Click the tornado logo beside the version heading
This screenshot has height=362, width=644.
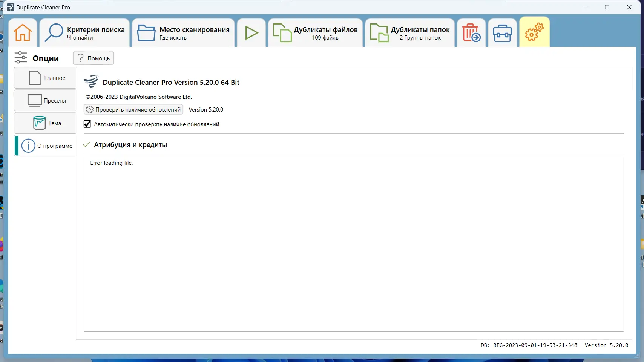[x=91, y=82]
